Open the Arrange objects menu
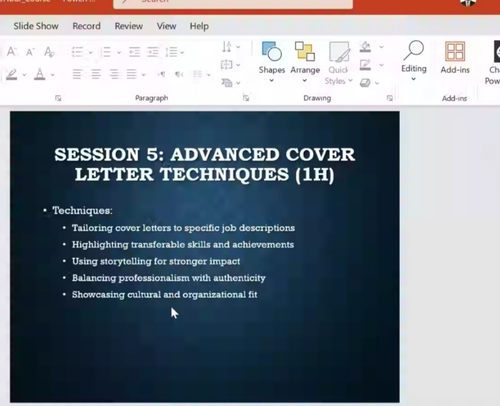 tap(305, 62)
